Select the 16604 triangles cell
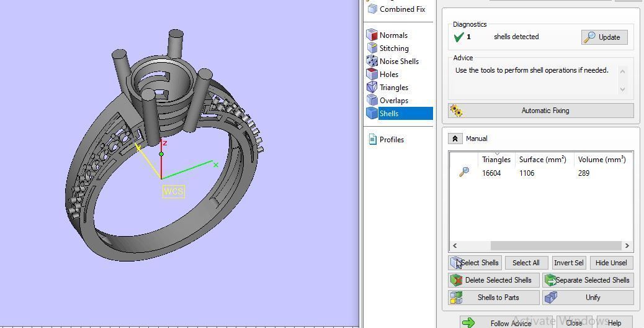 pyautogui.click(x=491, y=173)
